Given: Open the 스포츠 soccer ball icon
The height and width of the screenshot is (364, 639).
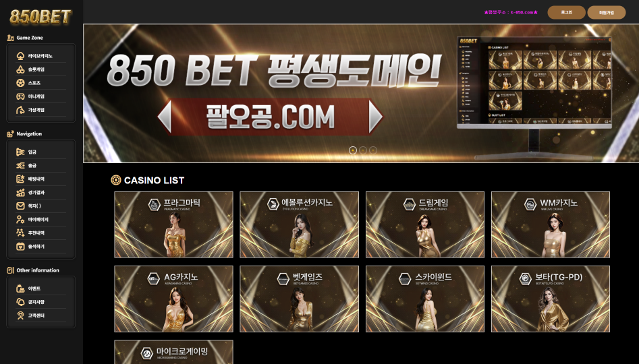Looking at the screenshot, I should pyautogui.click(x=20, y=83).
